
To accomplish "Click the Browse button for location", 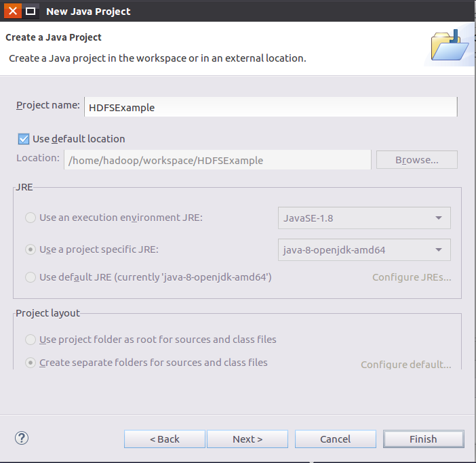I will (416, 160).
